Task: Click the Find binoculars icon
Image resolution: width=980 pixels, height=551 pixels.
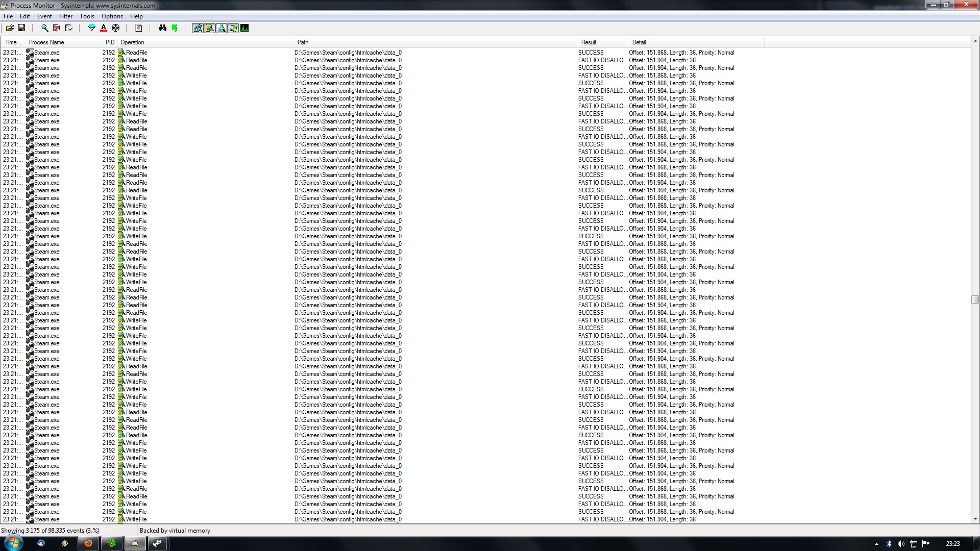Action: [162, 28]
